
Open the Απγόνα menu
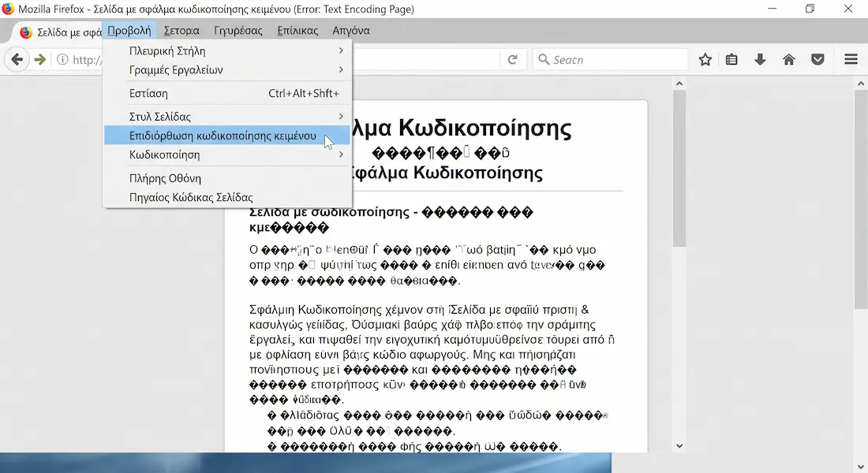(351, 31)
